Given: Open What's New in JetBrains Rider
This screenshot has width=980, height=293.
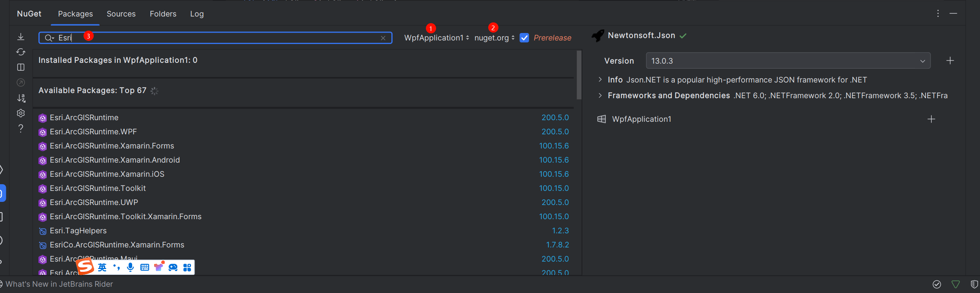Looking at the screenshot, I should (x=59, y=284).
